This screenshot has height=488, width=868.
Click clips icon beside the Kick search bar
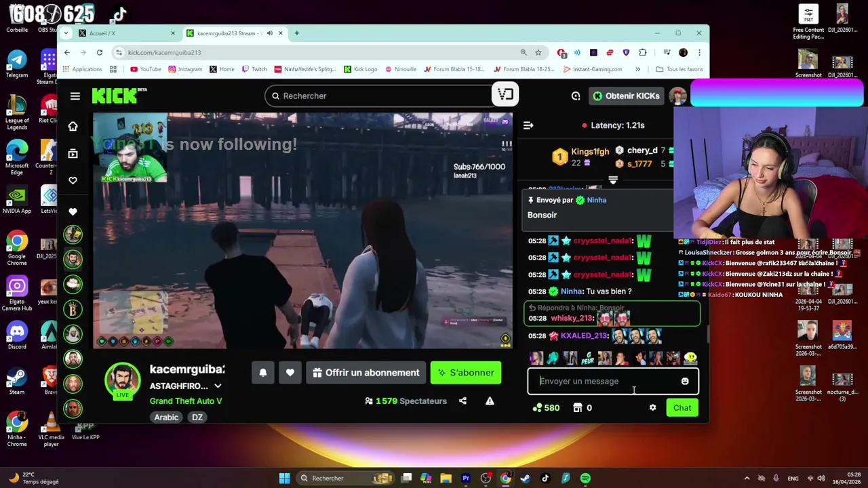(x=505, y=95)
